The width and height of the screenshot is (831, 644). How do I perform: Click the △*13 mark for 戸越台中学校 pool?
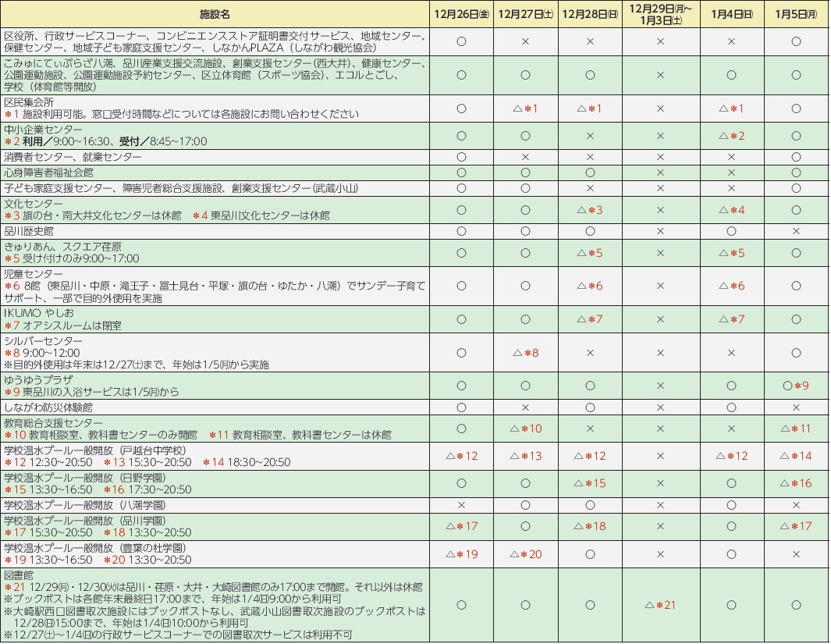coord(525,456)
